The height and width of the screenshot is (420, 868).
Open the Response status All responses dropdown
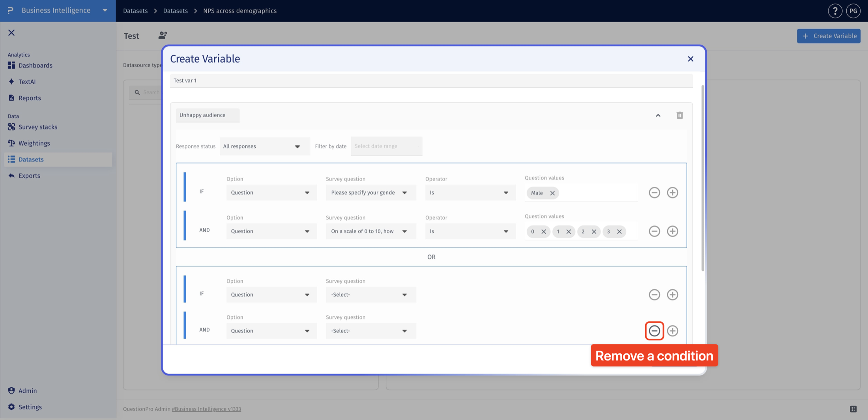[x=265, y=146]
